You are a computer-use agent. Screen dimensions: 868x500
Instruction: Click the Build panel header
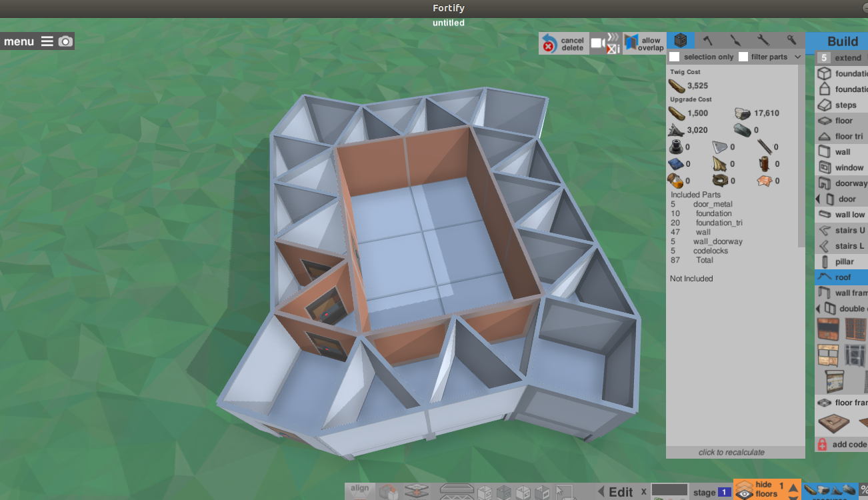click(x=837, y=41)
